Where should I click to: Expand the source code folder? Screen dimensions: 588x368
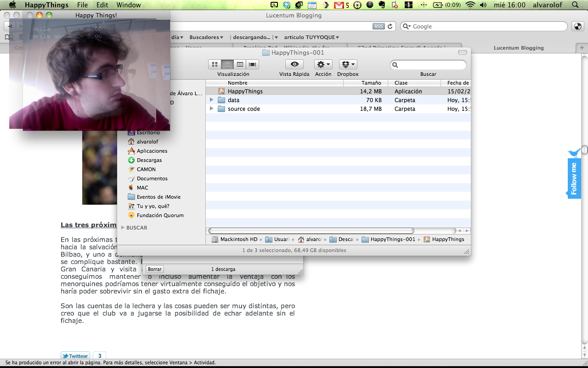[x=211, y=109]
